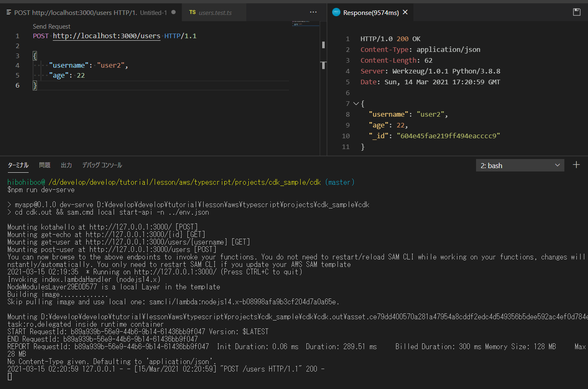
Task: Click the Content-Length: 62 header
Action: 396,61
